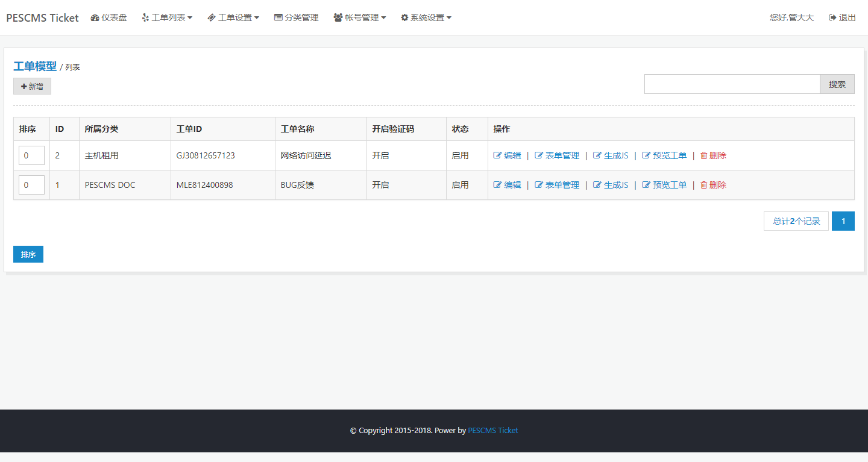Click the search text input field

(732, 84)
